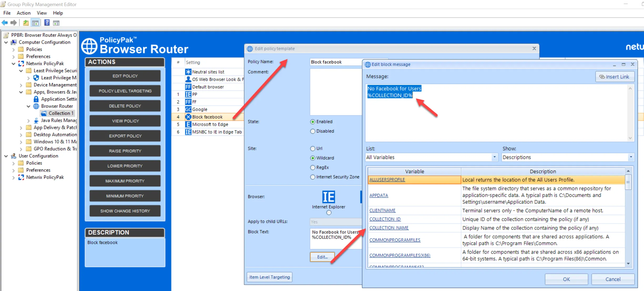The width and height of the screenshot is (644, 291).
Task: Click the Block facebook policy icon
Action: (x=188, y=117)
